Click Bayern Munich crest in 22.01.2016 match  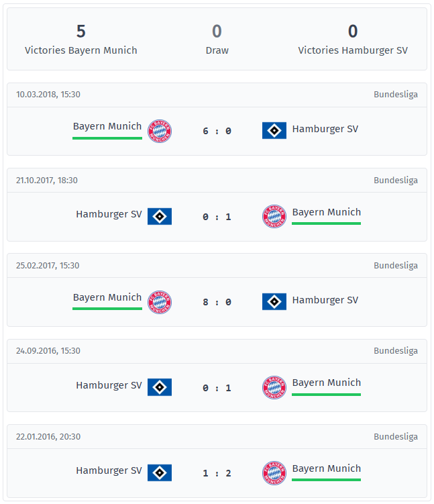[274, 473]
